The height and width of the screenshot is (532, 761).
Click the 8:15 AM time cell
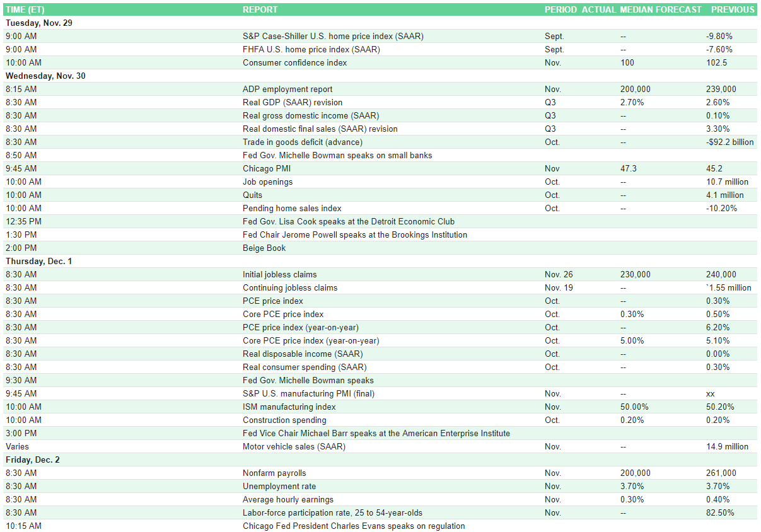click(21, 89)
